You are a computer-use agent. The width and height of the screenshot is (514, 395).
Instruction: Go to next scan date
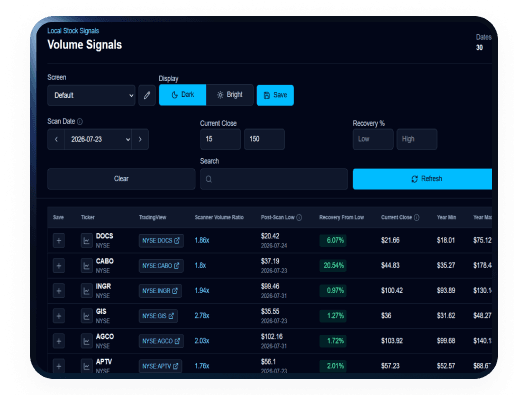tap(140, 139)
